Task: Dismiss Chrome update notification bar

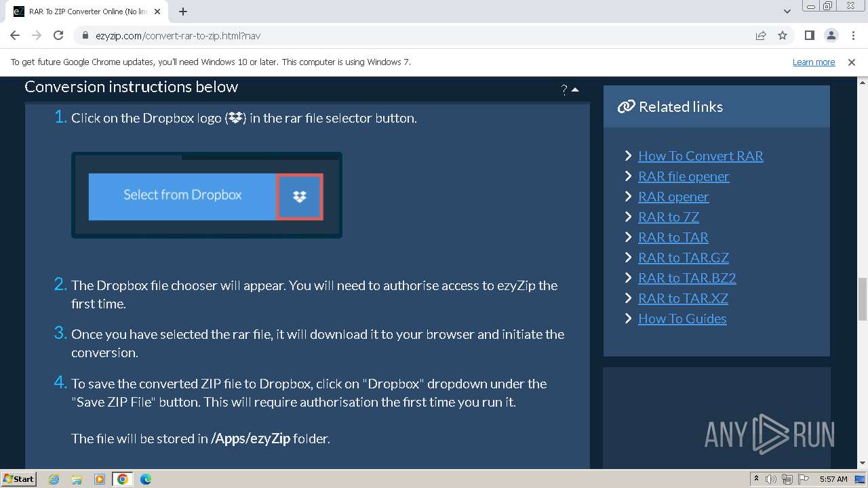Action: 852,62
